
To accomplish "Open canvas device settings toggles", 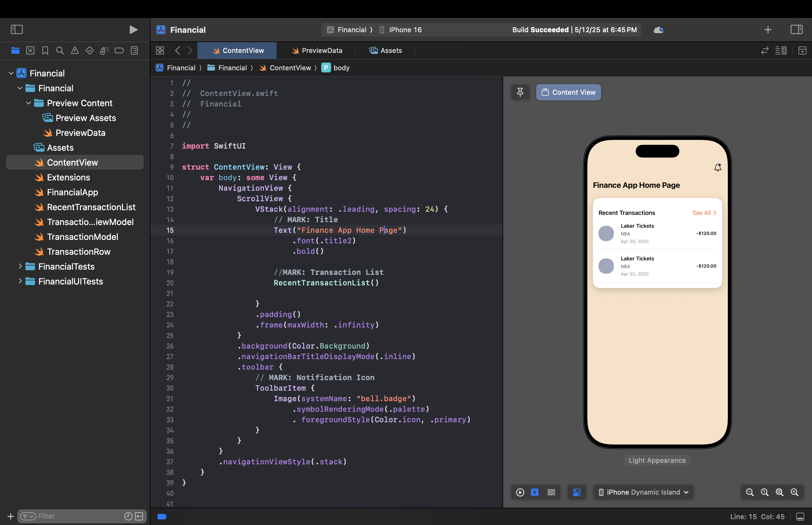I will coord(577,492).
